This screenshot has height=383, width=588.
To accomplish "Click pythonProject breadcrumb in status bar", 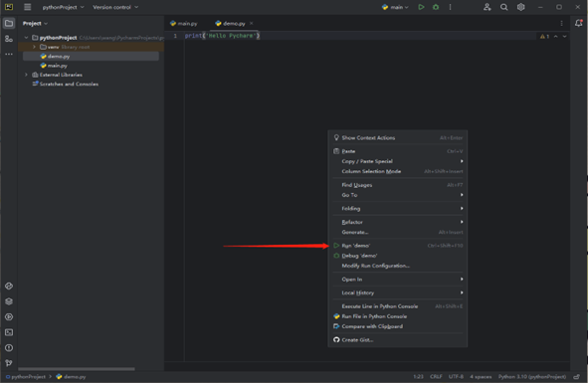I will coord(26,377).
